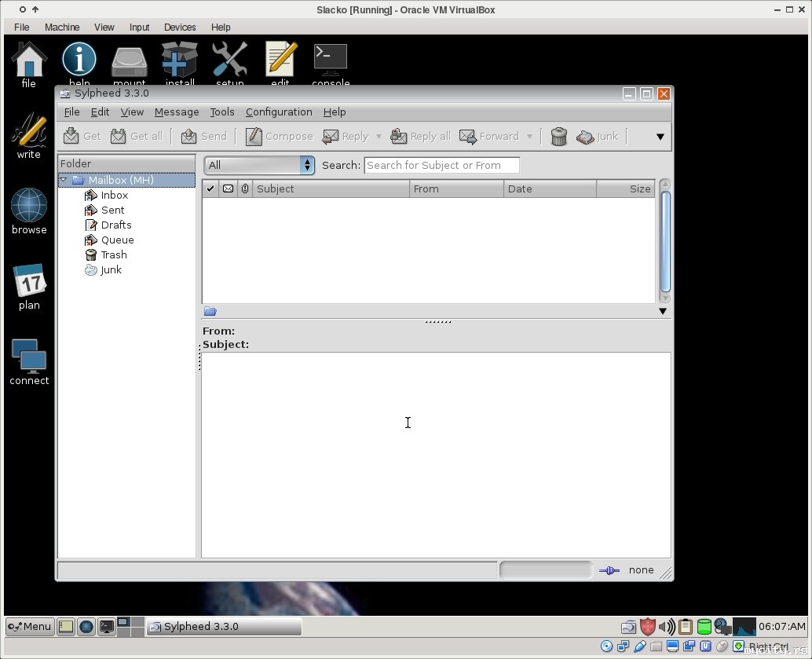Click the Search for Subject or From field

[441, 165]
